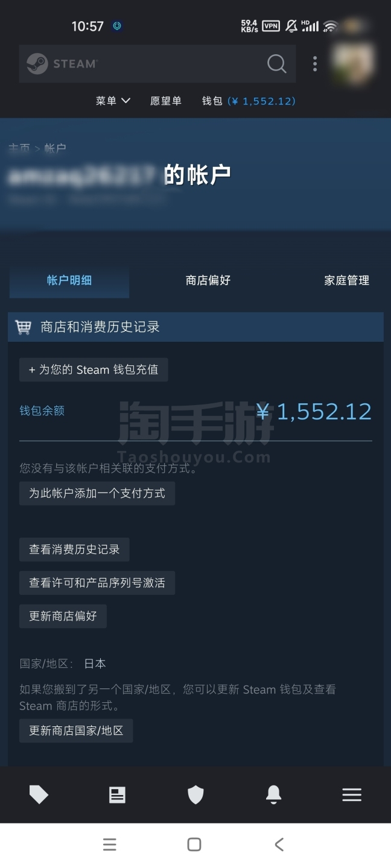Click 查看许可和产品序列号激活 button

coord(97,583)
